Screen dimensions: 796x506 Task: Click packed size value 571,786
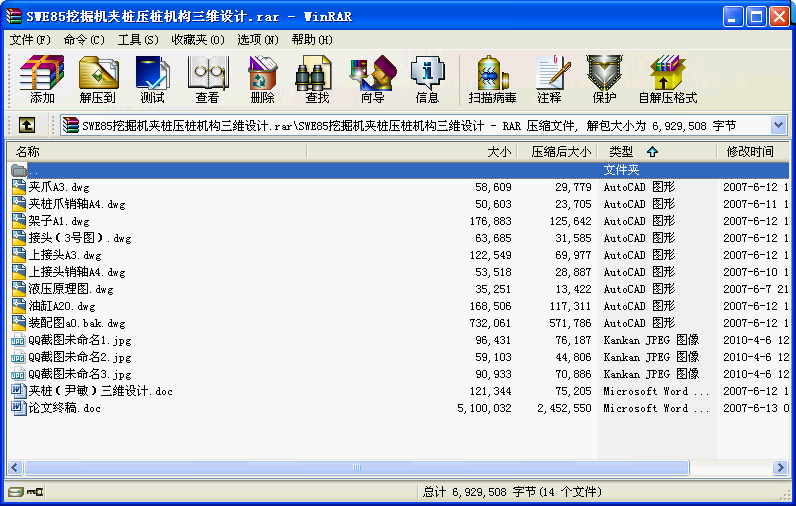570,323
